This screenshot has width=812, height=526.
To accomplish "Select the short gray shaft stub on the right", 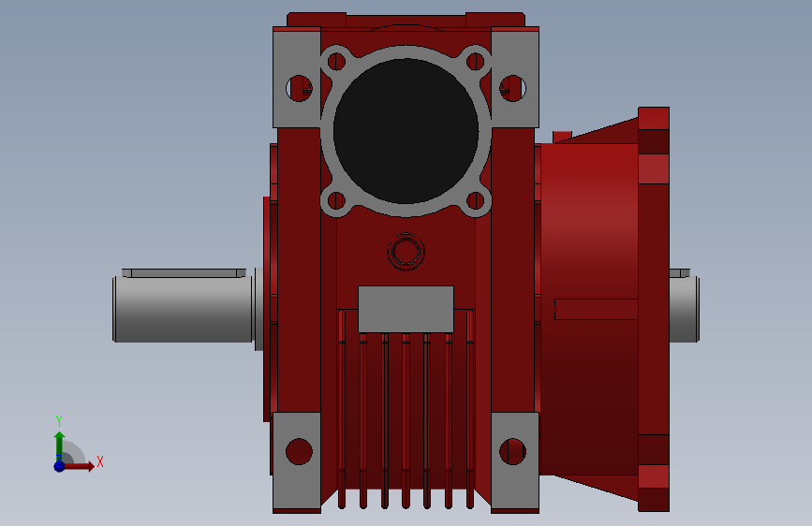I will [684, 309].
